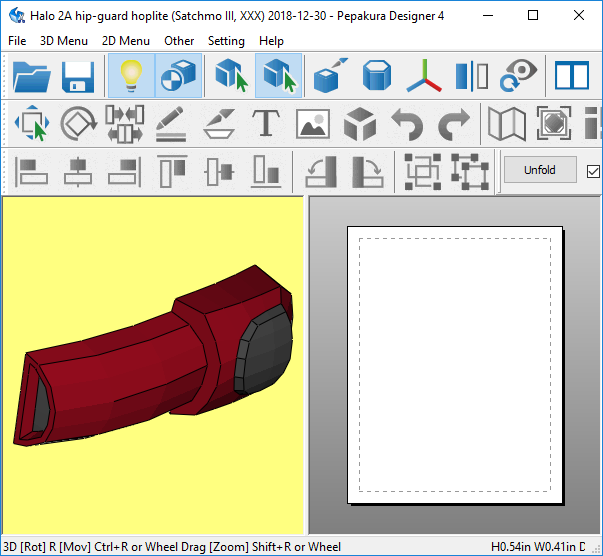Click the blank paper page in 2D view
Viewport: 603px width, 556px height.
point(455,365)
